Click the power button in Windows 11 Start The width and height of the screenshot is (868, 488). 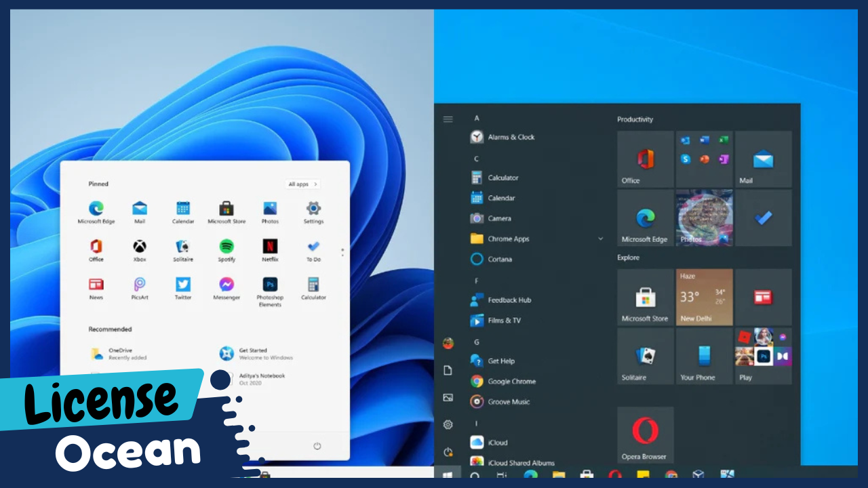(x=317, y=446)
